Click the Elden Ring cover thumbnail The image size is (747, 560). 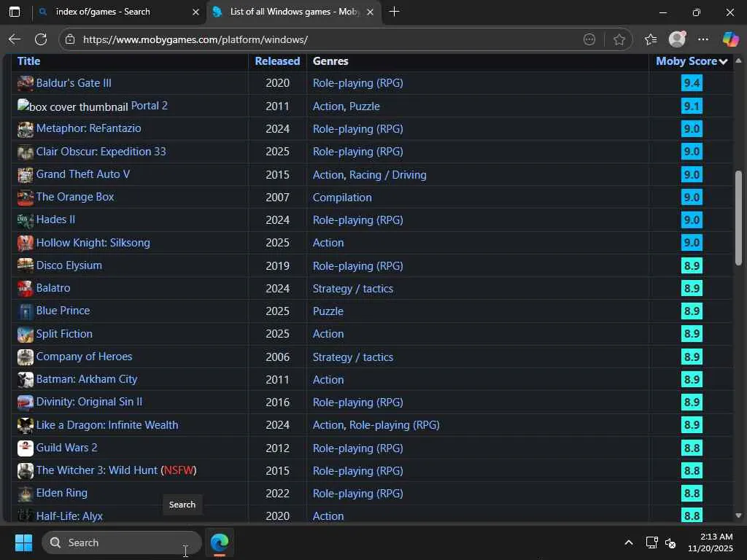26,494
